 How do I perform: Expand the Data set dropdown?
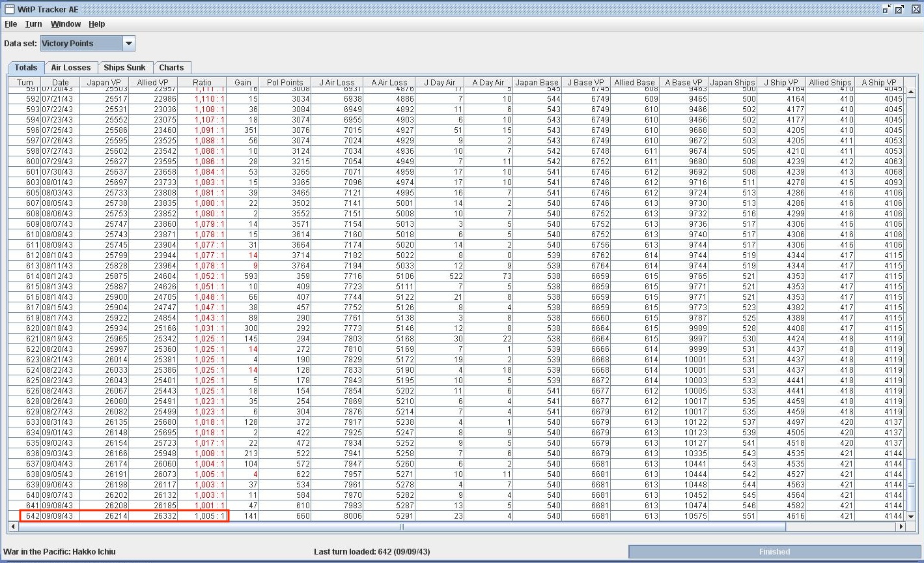click(x=129, y=44)
